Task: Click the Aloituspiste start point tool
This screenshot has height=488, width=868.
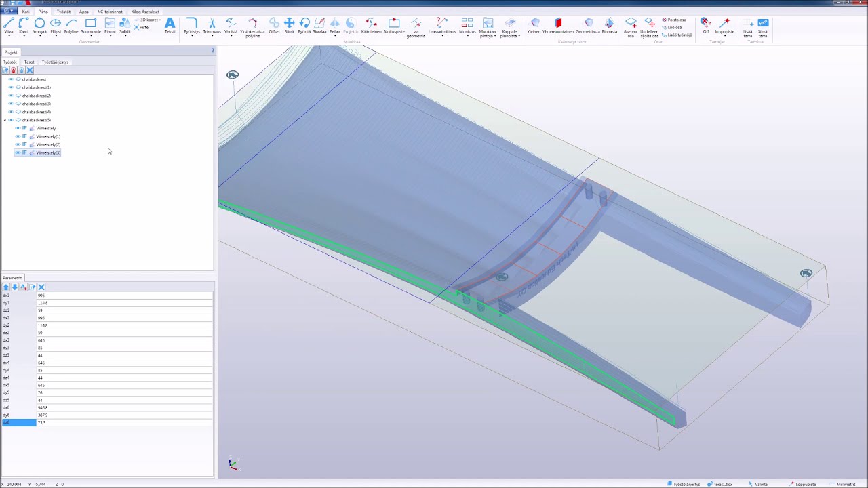Action: coord(394,26)
